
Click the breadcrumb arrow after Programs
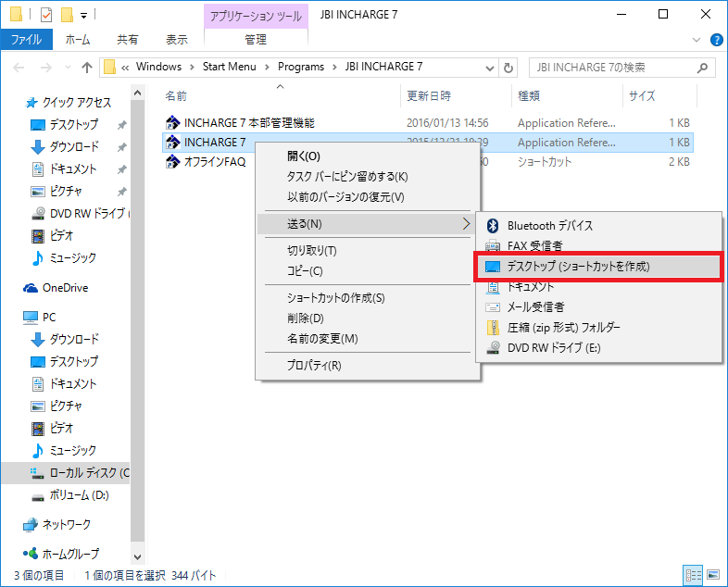click(334, 68)
